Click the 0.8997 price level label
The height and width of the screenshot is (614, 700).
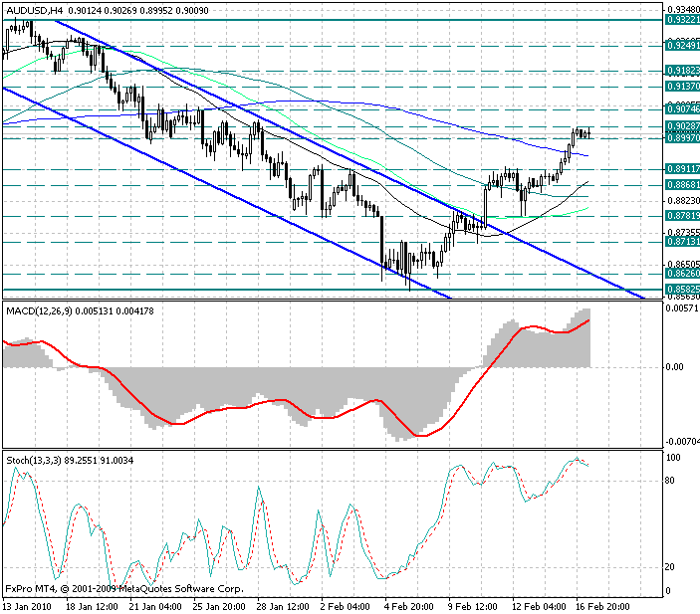682,138
